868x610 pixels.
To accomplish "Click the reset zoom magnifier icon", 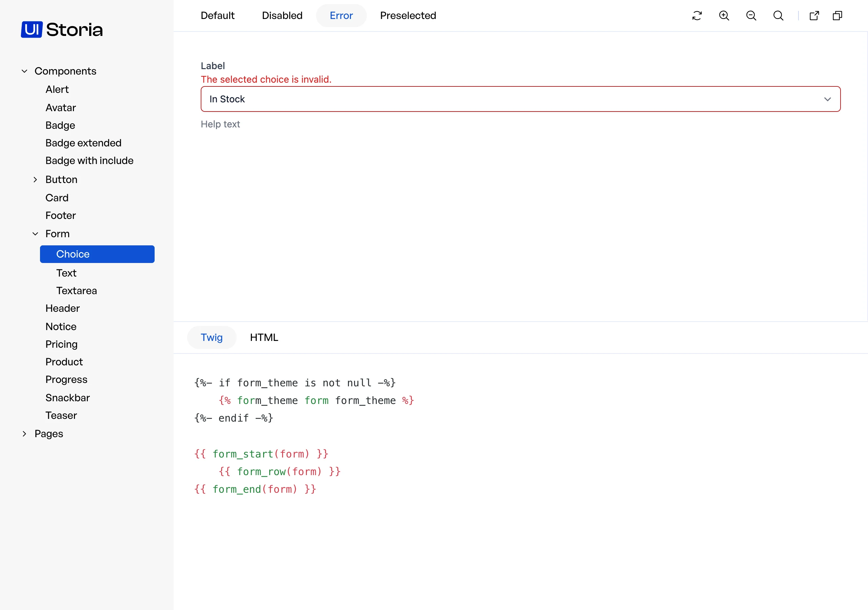I will point(778,16).
